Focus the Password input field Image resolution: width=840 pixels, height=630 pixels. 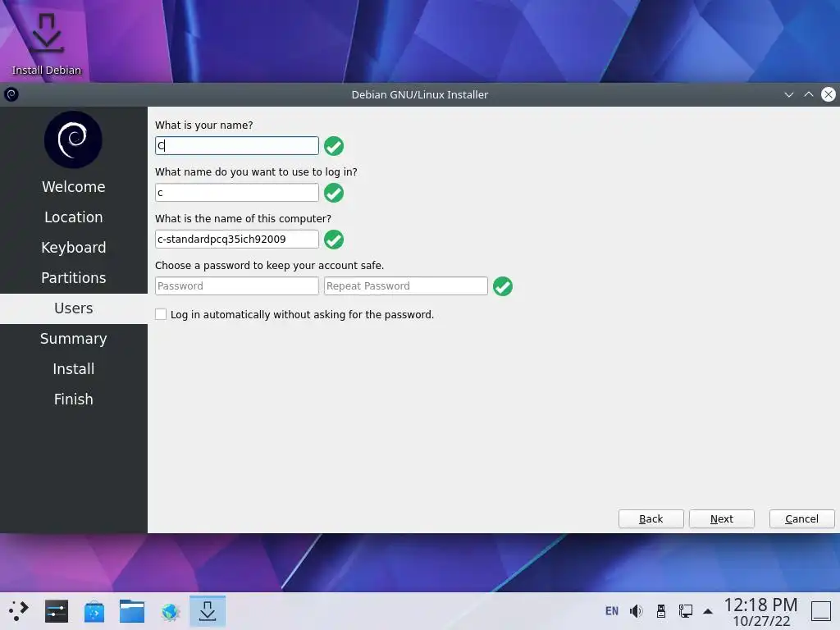[237, 286]
